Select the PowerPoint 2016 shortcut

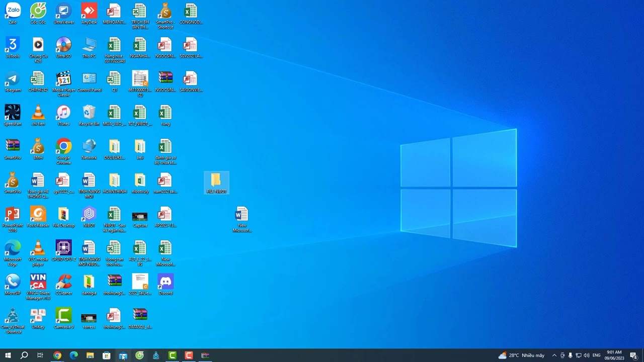tap(13, 219)
